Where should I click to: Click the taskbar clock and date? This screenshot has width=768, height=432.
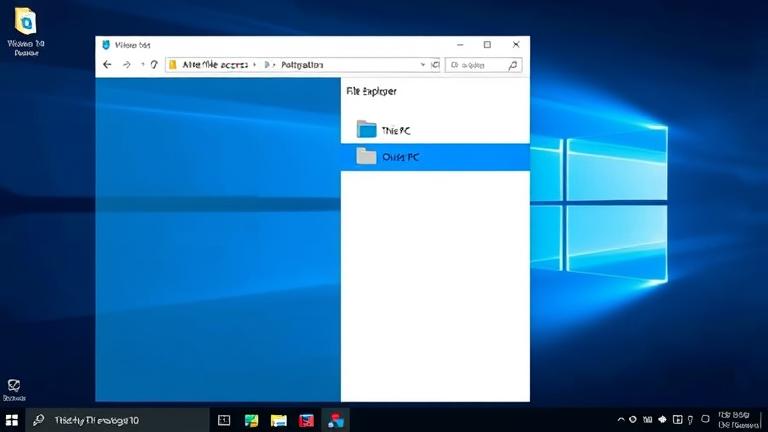(x=739, y=420)
